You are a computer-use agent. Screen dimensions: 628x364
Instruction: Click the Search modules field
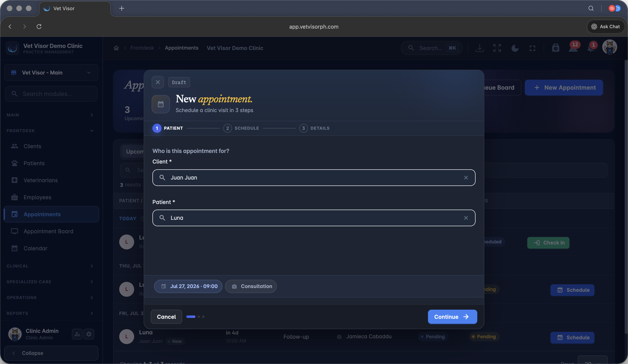(x=51, y=94)
